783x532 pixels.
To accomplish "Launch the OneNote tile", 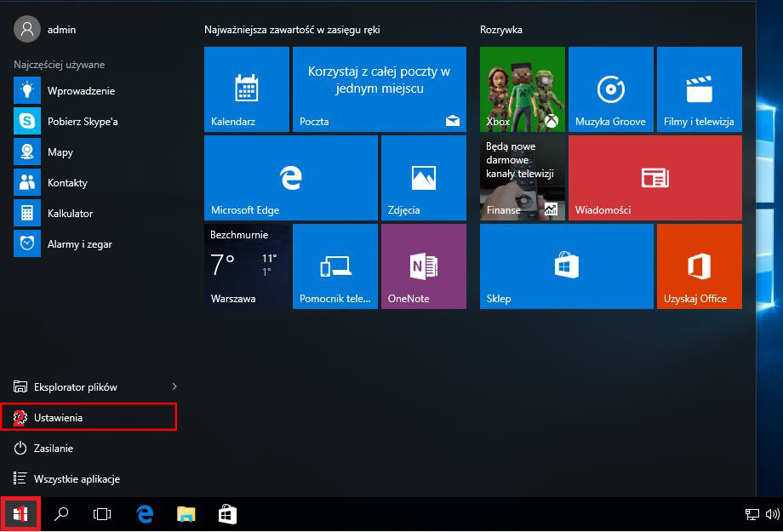I will click(x=423, y=266).
